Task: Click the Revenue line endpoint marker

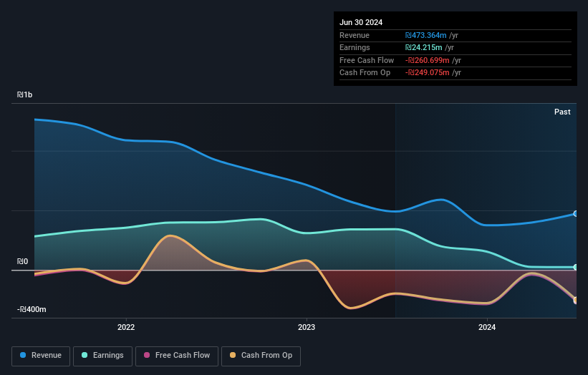Action: (576, 213)
